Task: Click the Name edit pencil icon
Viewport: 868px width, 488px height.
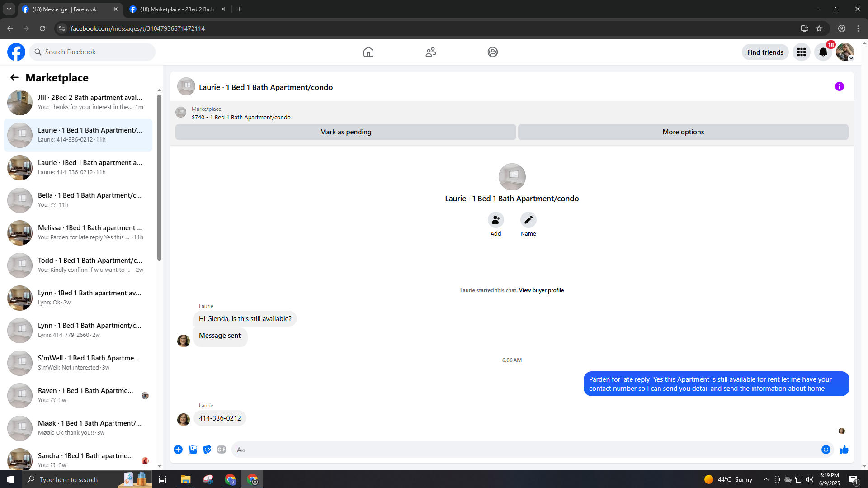Action: coord(528,220)
